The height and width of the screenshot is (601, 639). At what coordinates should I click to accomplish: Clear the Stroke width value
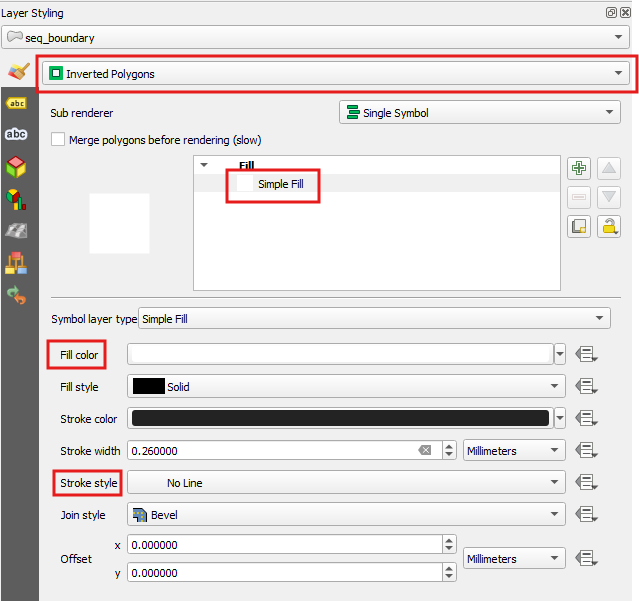click(x=425, y=451)
